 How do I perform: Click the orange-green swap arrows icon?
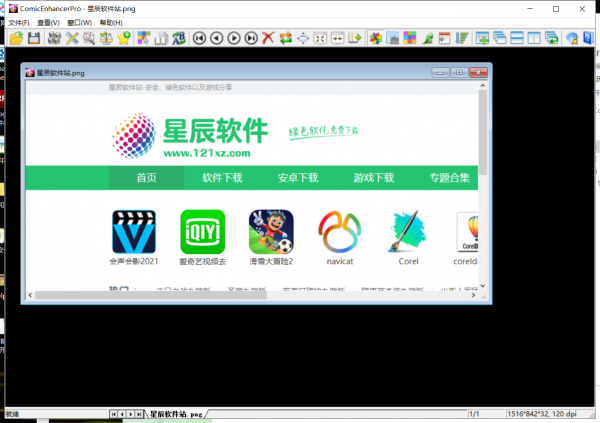[285, 38]
